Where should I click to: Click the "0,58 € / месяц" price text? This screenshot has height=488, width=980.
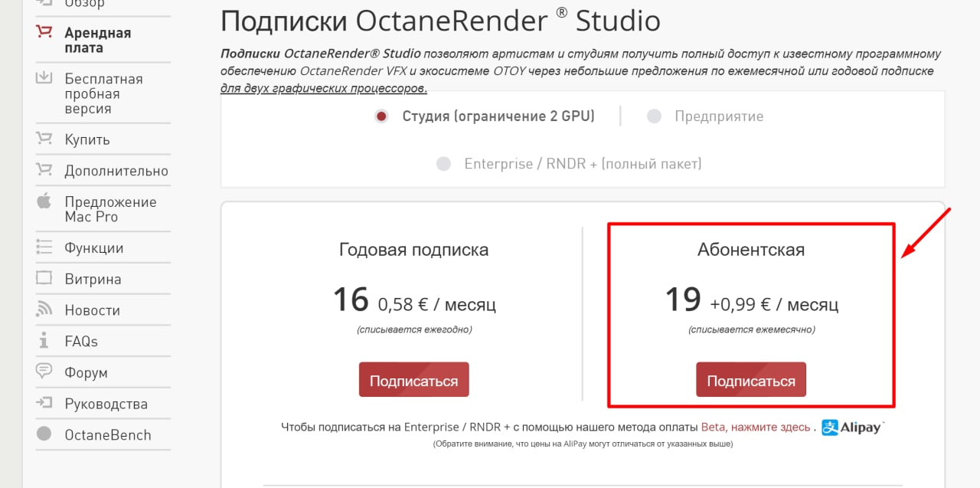click(437, 304)
